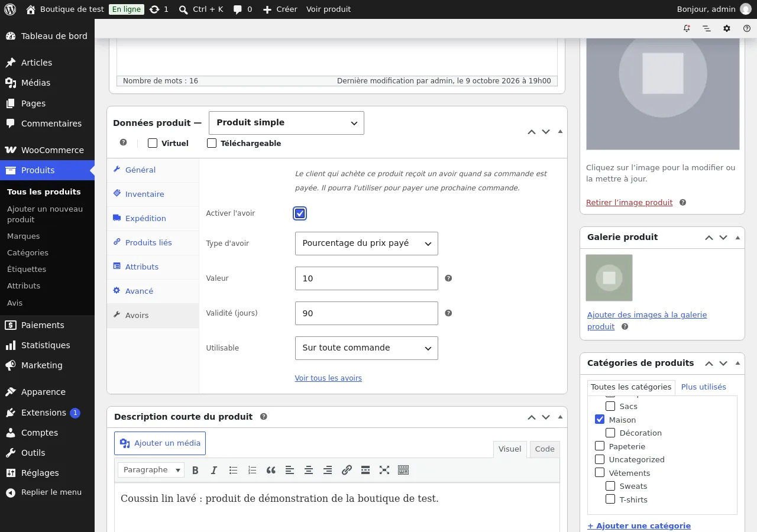Click the Ajouter un média button

[x=160, y=443]
